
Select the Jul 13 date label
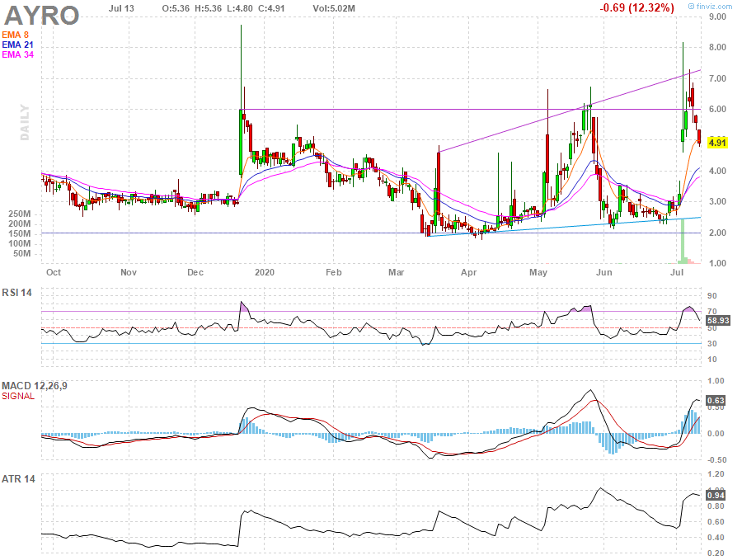pos(121,8)
